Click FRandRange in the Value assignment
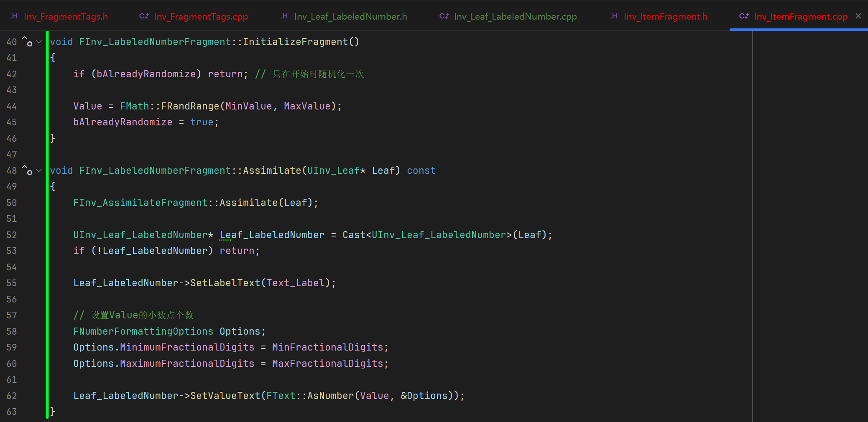The width and height of the screenshot is (868, 422). (x=190, y=106)
